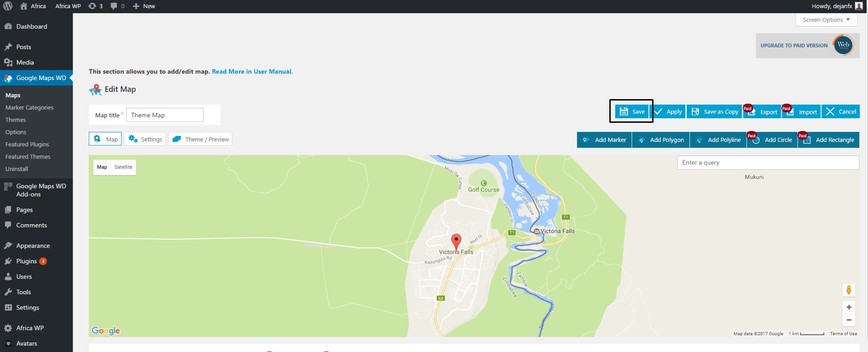Click the Save button with disk icon
868x352 pixels.
tap(632, 111)
